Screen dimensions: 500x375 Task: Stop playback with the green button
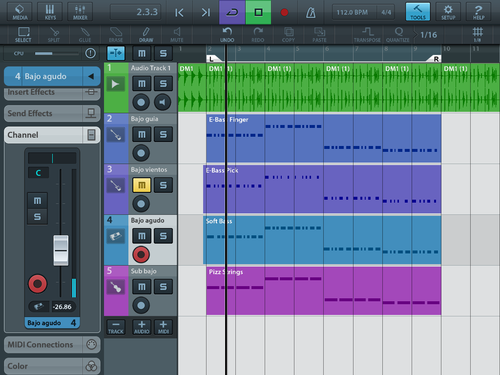tap(258, 12)
